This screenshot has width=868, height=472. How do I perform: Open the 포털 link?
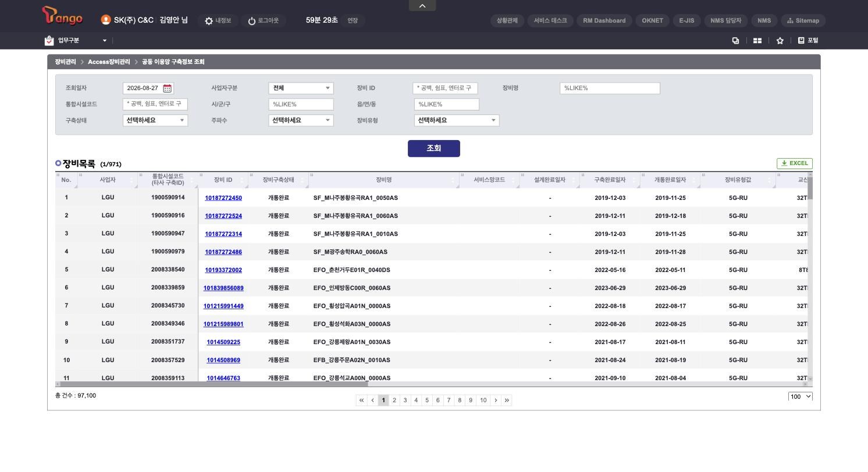tap(808, 41)
